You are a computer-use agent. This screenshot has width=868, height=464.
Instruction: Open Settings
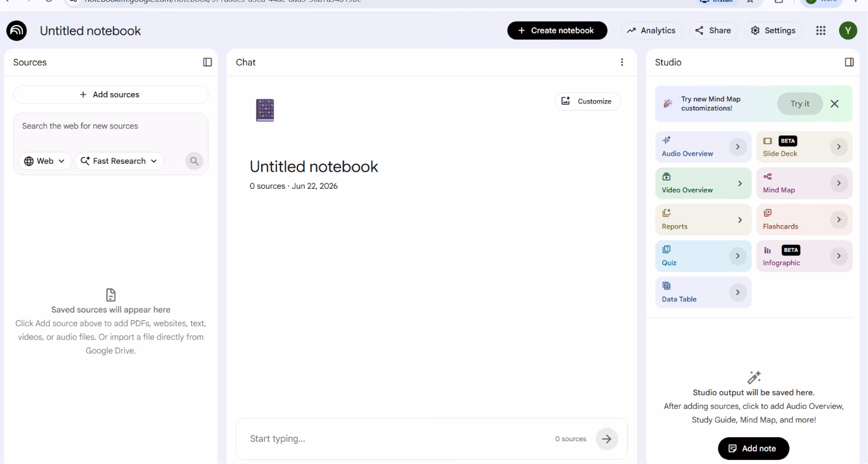click(x=773, y=31)
